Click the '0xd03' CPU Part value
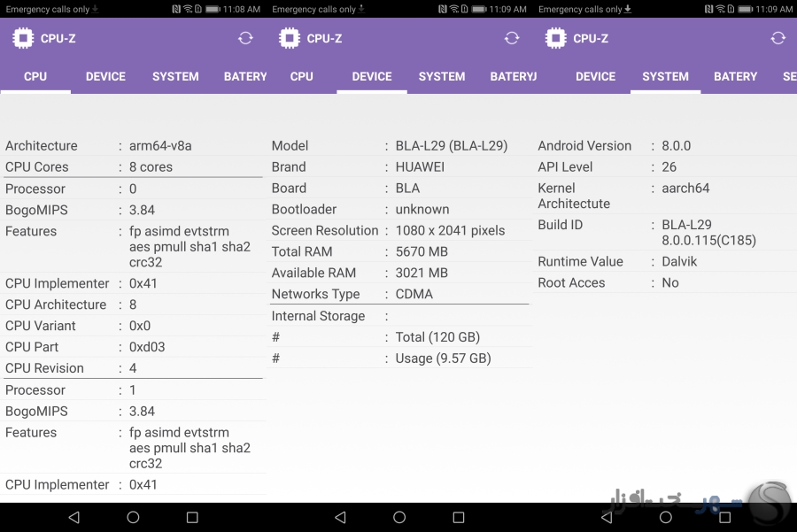Image resolution: width=797 pixels, height=532 pixels. 147,347
